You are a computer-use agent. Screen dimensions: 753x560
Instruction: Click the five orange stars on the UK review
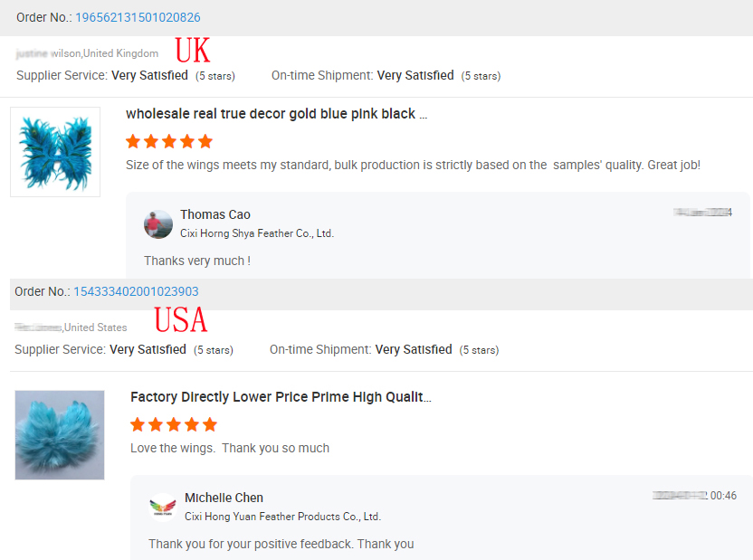[169, 141]
